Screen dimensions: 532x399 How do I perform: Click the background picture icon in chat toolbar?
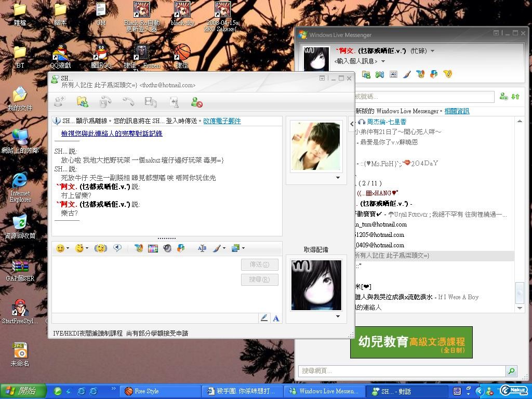(235, 248)
